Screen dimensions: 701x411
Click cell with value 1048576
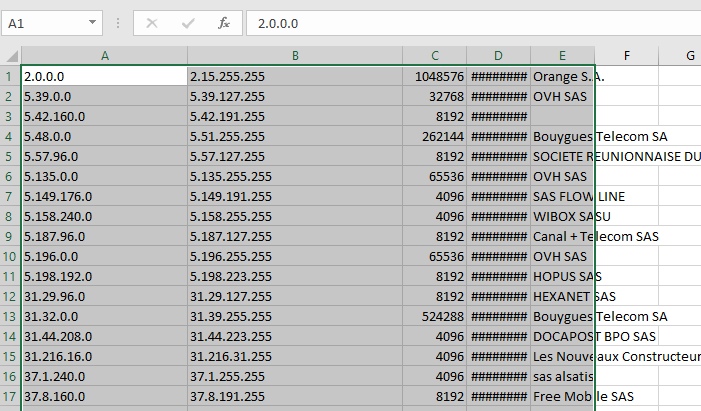tap(435, 76)
